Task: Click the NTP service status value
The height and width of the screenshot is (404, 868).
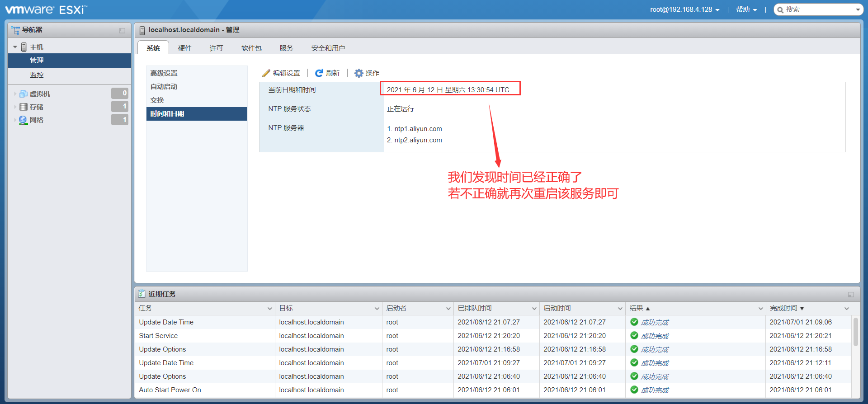Action: [x=401, y=109]
